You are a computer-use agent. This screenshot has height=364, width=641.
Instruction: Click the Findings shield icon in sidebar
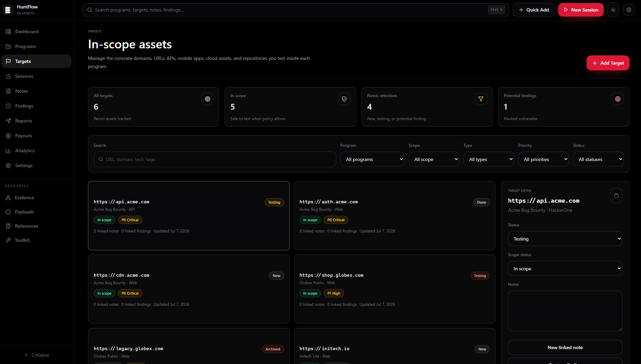pyautogui.click(x=8, y=106)
